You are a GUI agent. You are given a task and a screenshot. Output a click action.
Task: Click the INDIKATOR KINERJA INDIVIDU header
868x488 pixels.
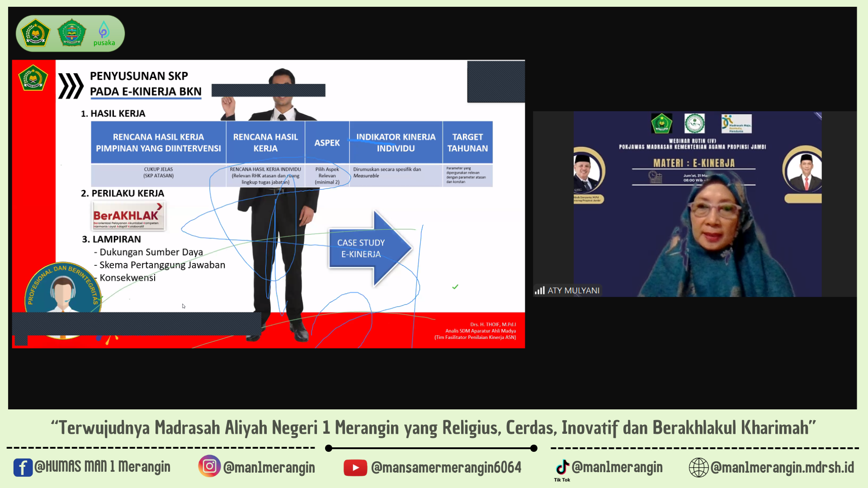(396, 142)
